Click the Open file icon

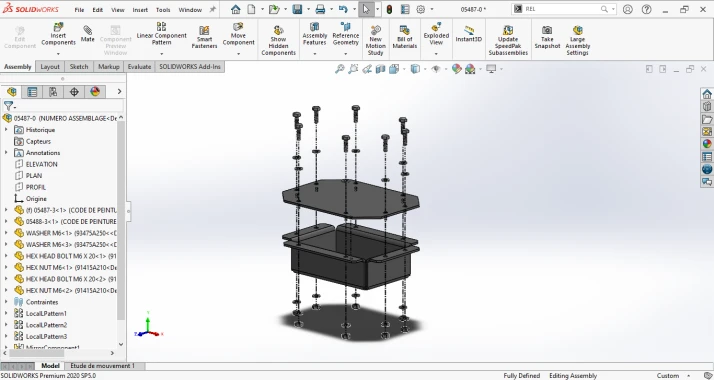pyautogui.click(x=273, y=9)
